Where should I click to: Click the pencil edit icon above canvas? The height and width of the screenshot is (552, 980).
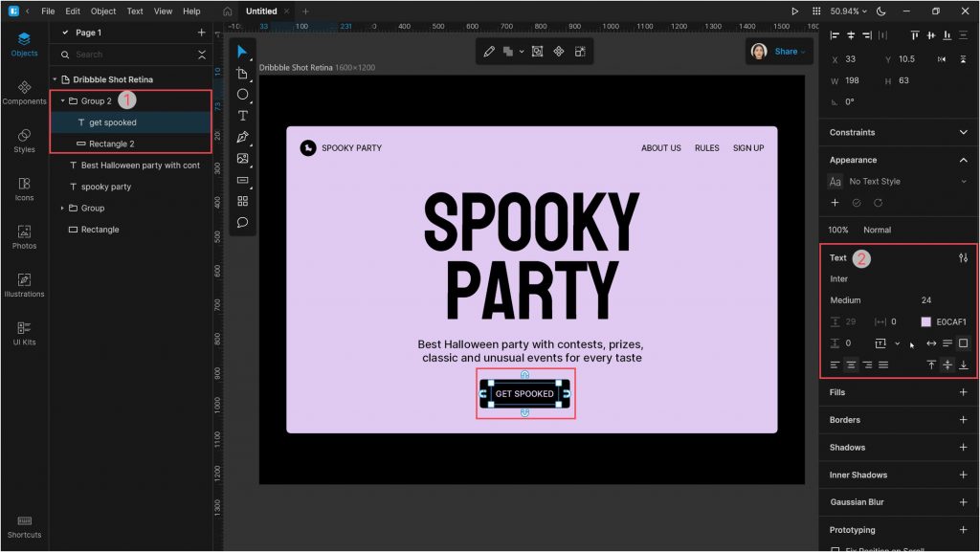(x=489, y=52)
